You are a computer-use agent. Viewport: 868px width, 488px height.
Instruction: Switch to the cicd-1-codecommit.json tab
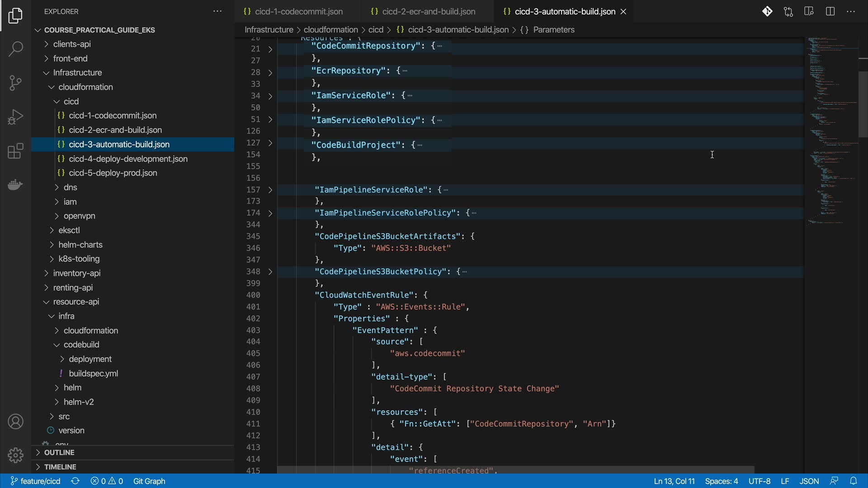(x=298, y=12)
